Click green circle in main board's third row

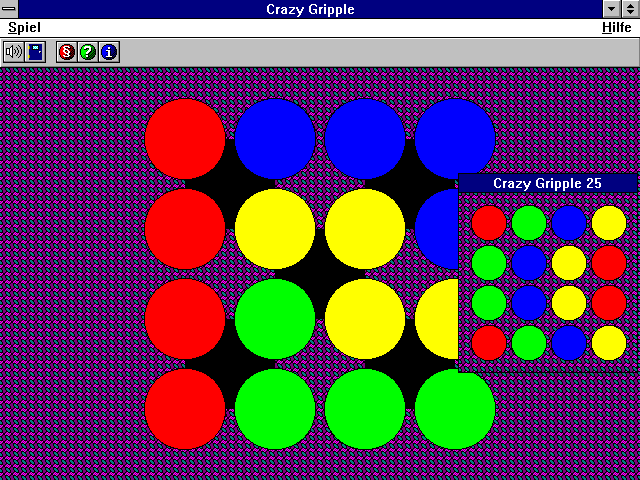(275, 319)
